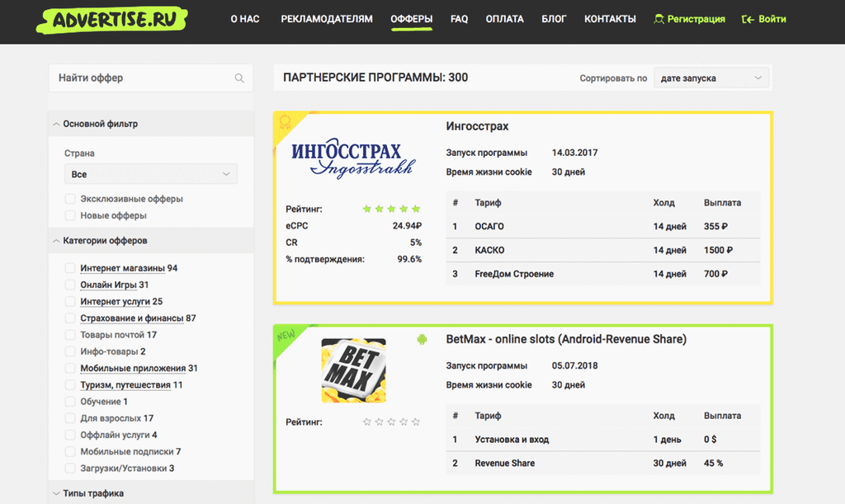Check the Страхование и финансы box
Viewport: 845px width, 504px height.
coord(70,318)
